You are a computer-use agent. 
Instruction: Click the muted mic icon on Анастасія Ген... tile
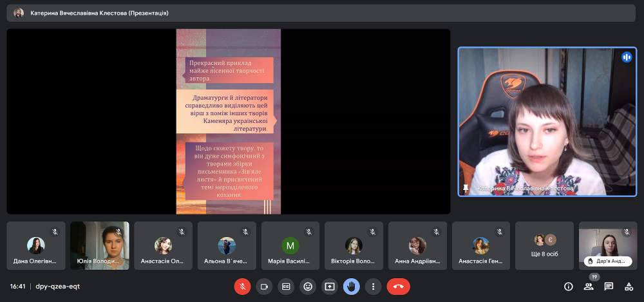coord(500,232)
